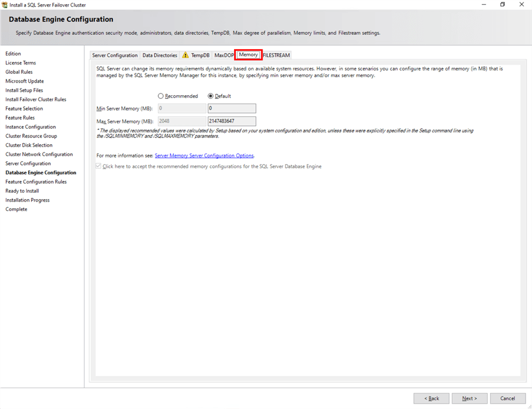
Task: Minimize the setup window
Action: tap(484, 4)
